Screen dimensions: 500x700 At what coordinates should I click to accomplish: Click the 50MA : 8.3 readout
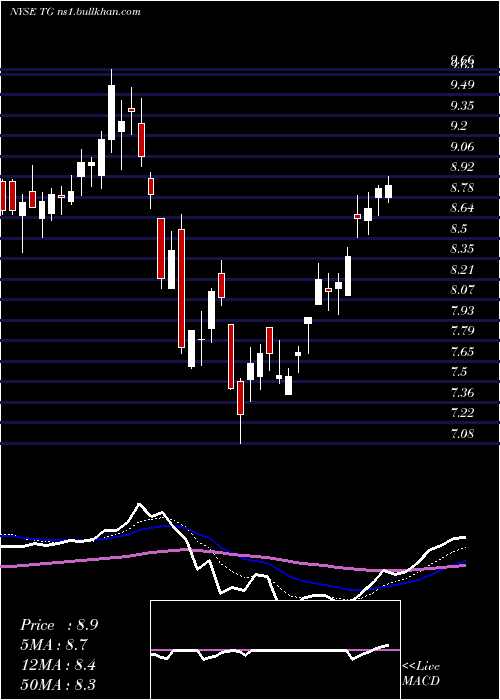coord(58,684)
